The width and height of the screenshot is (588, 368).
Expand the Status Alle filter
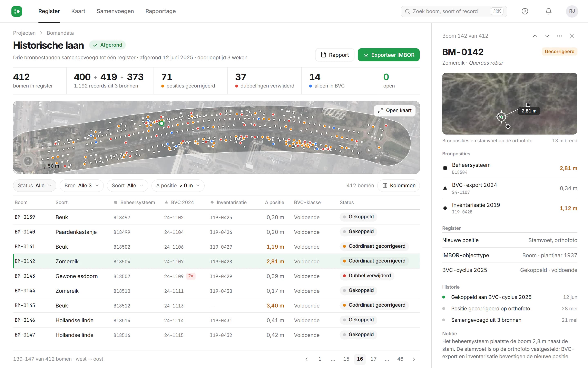click(x=35, y=185)
